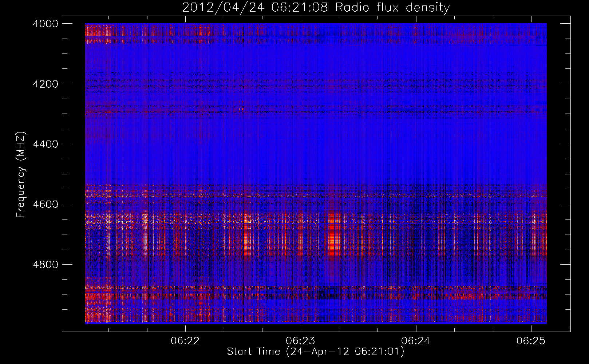Click the 06:24 time axis label
Viewport: 589px width, 364px height.
point(416,341)
